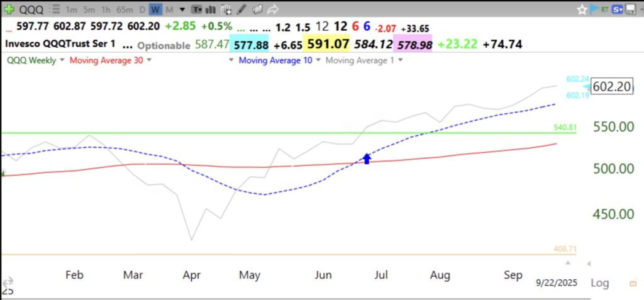Click the blue up-arrow signal marker
This screenshot has height=300, width=644.
[x=367, y=158]
